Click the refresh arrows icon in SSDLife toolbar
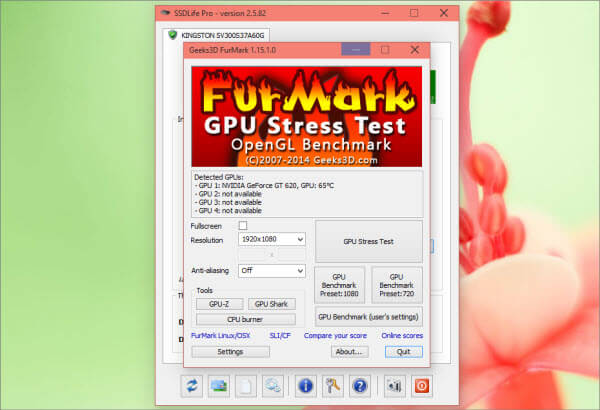The height and width of the screenshot is (410, 600). (x=192, y=386)
